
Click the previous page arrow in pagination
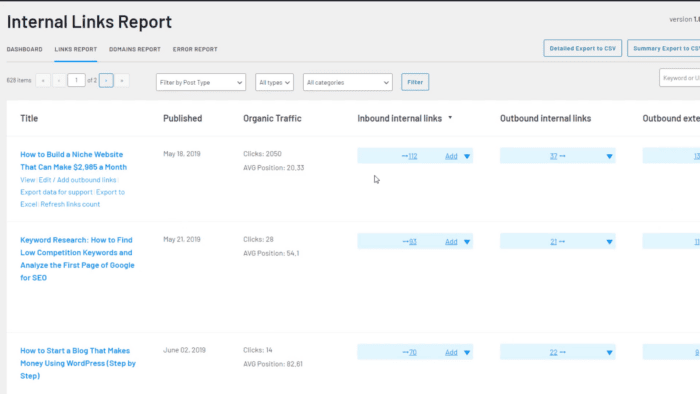tap(58, 80)
